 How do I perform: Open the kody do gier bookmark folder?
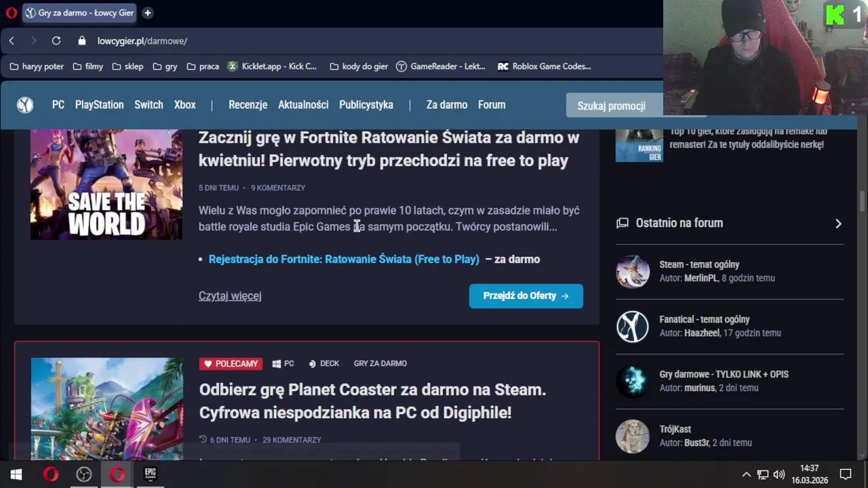pyautogui.click(x=359, y=66)
